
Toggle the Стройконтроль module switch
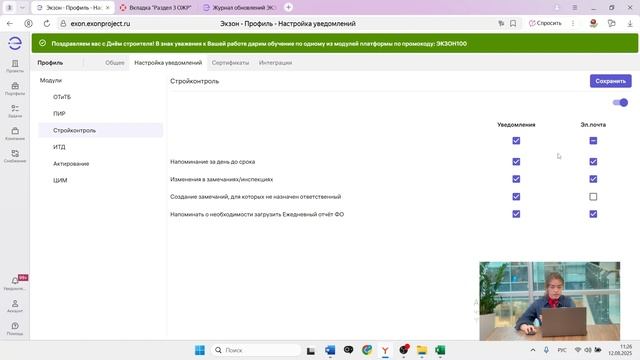(620, 102)
